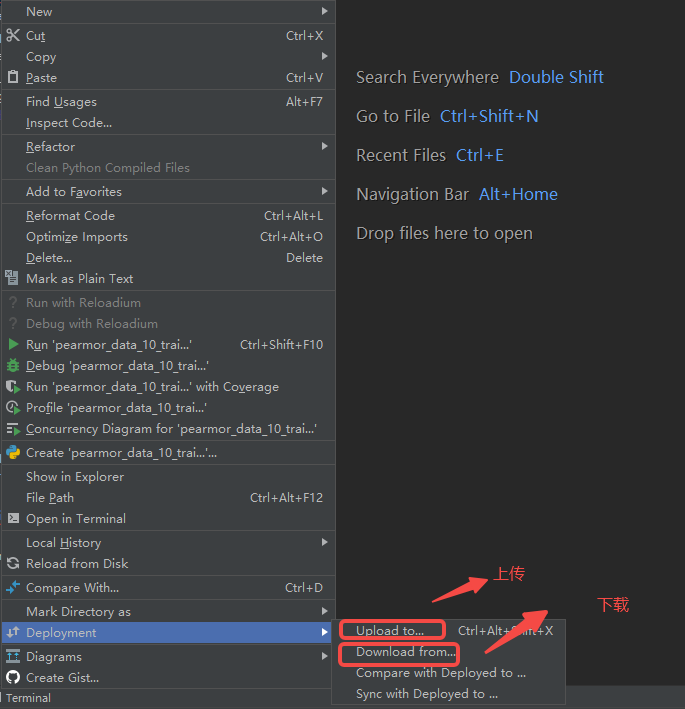Click the Go to File label
This screenshot has width=685, height=709.
(393, 116)
